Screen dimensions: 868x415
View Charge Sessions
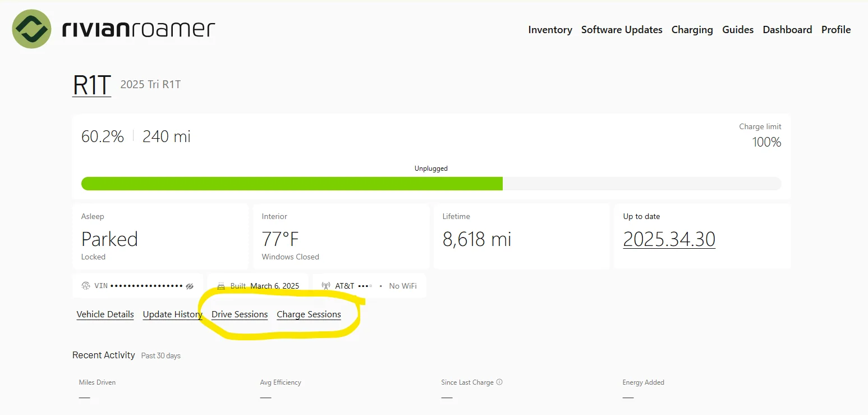click(309, 314)
